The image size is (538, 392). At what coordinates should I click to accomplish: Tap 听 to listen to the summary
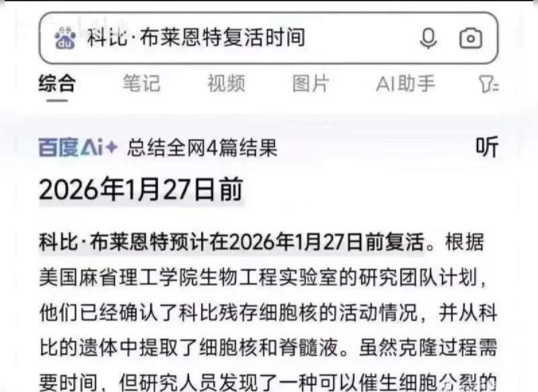tap(486, 147)
